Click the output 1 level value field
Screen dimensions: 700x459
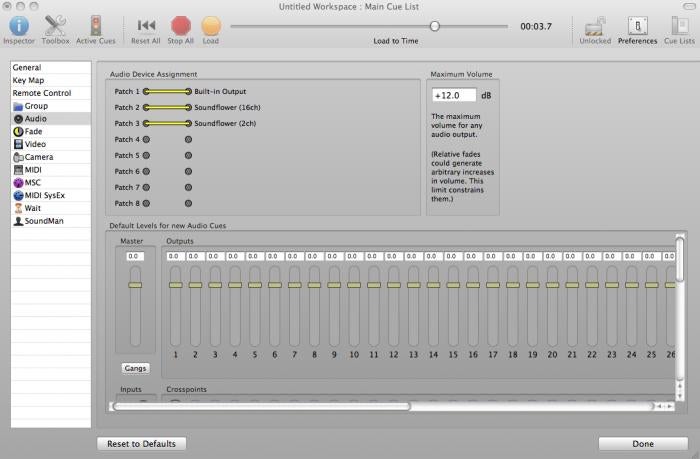point(175,256)
